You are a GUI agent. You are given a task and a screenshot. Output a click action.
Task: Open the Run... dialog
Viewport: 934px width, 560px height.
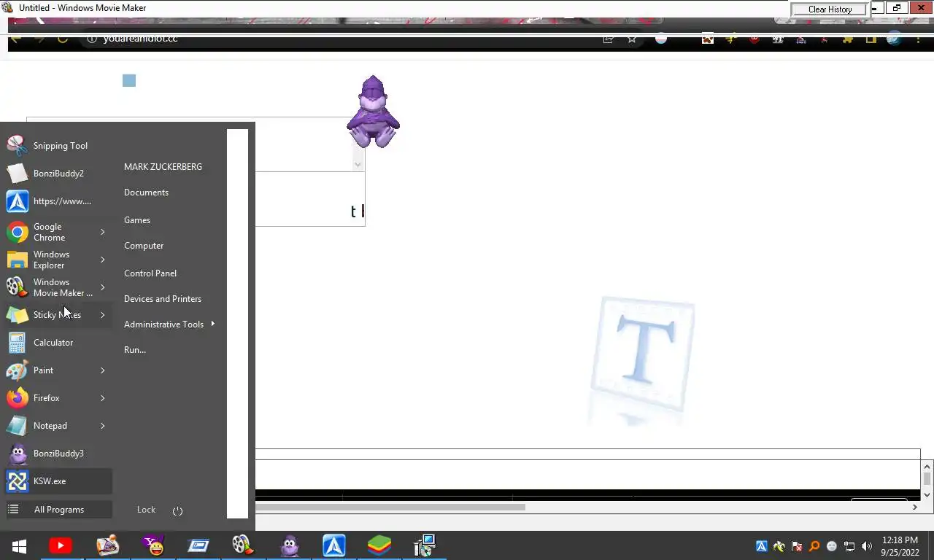(135, 350)
